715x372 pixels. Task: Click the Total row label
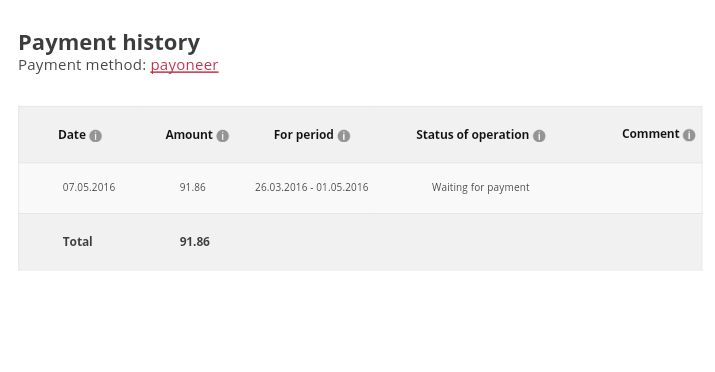pyautogui.click(x=78, y=242)
